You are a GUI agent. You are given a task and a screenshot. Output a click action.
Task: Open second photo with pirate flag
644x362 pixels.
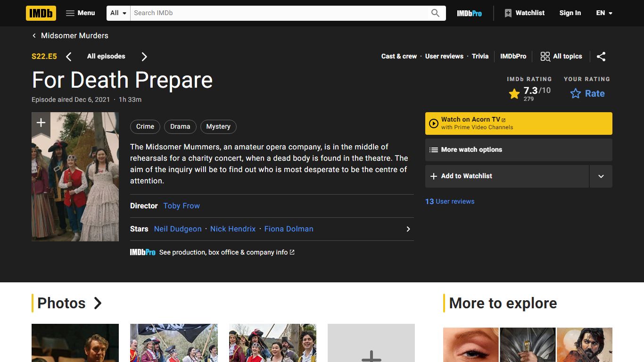174,343
